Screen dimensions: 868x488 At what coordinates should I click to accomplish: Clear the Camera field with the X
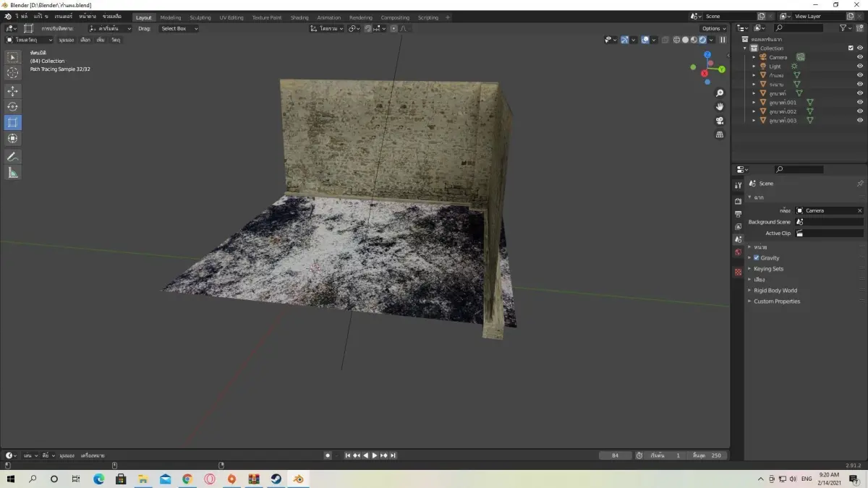[859, 210]
